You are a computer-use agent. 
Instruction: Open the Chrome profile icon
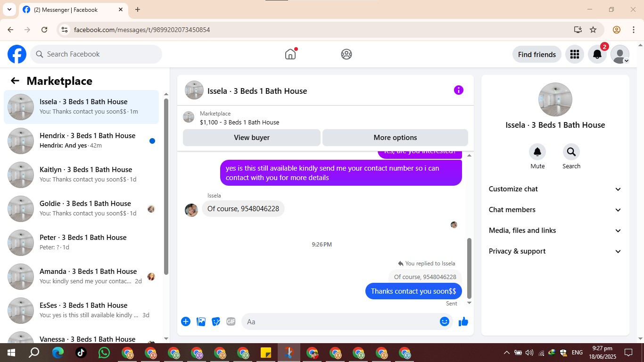[x=617, y=30]
